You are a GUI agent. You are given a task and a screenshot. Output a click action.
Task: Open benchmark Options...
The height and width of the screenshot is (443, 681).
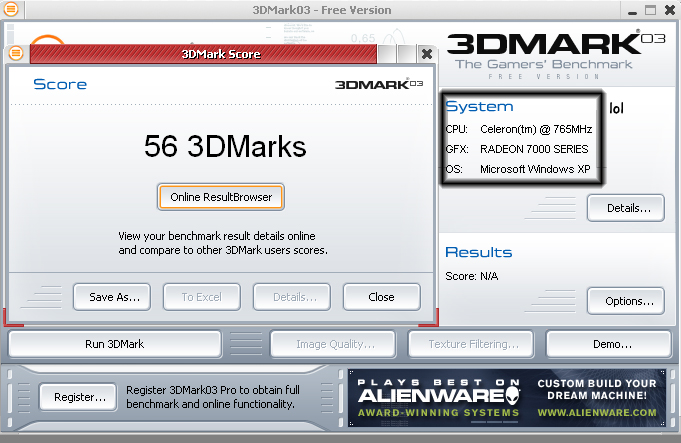(626, 301)
